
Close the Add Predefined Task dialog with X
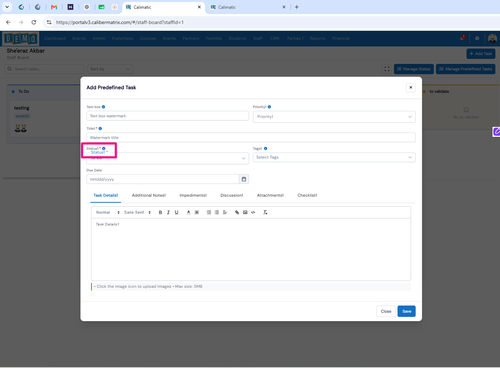point(411,87)
